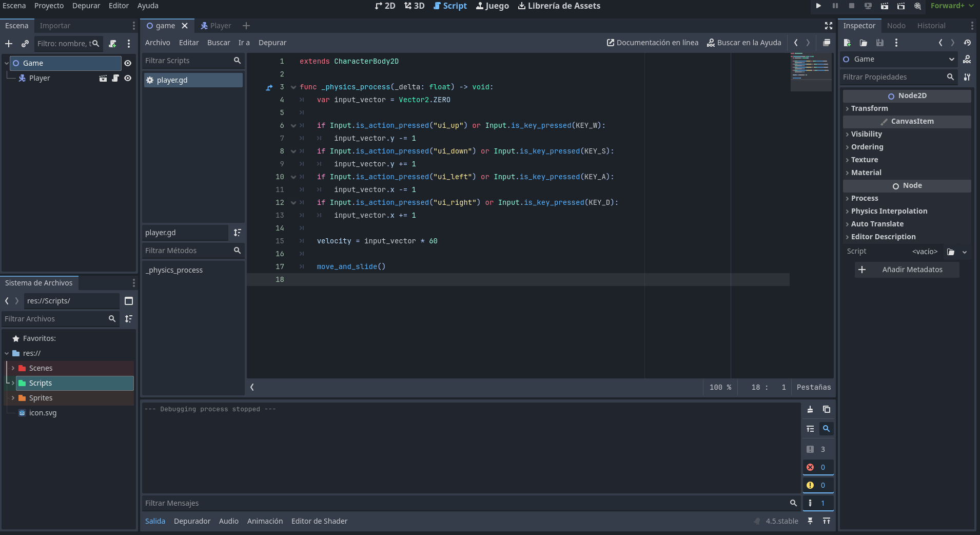Toggle alphabetical sorting of methods list
The image size is (980, 535).
[237, 233]
